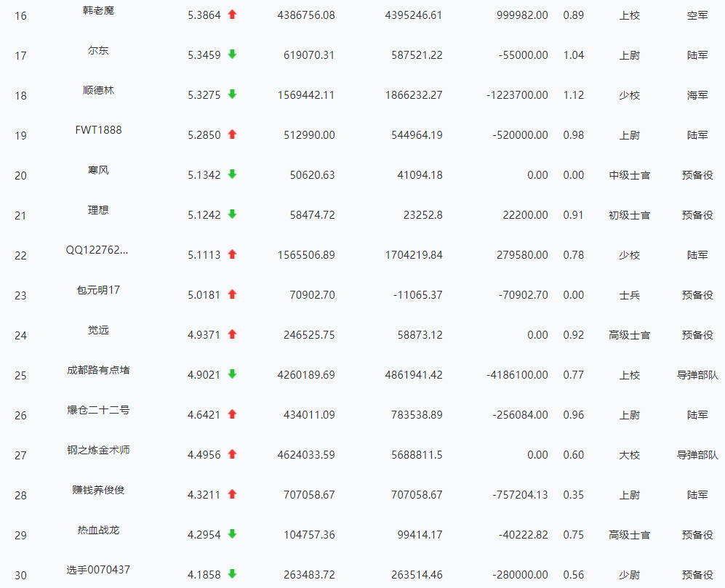Viewport: 725px width, 588px height.
Task: Click the value 4395246.61
Action: tap(414, 15)
